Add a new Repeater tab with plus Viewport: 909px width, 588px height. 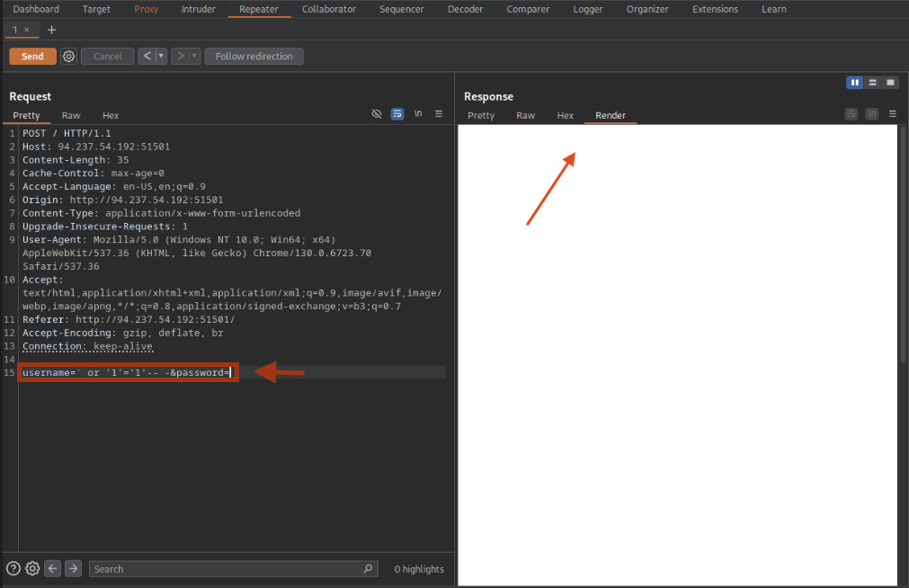[x=51, y=30]
